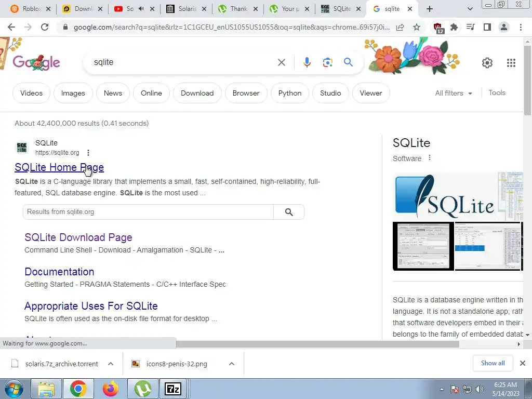Open 7-Zip from the taskbar

(173, 389)
